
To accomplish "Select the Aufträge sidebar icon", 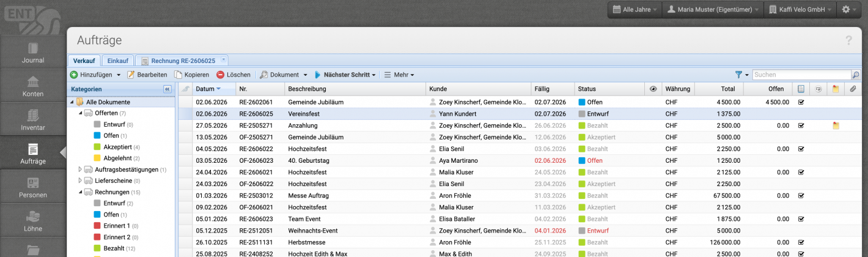I will coord(32,149).
